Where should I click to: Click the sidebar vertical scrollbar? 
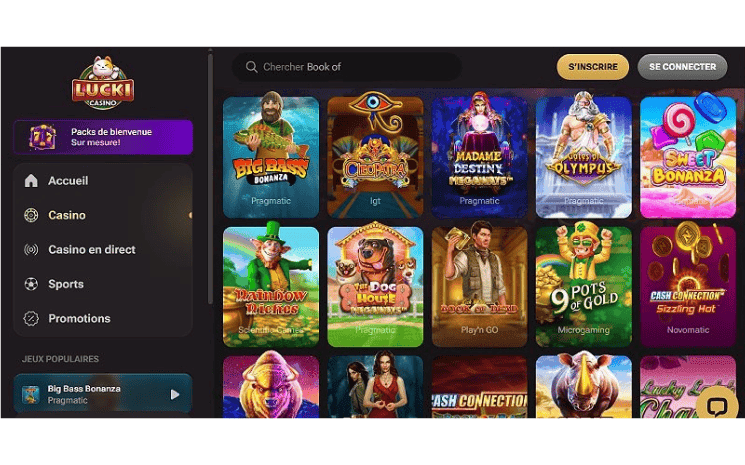pos(210,178)
